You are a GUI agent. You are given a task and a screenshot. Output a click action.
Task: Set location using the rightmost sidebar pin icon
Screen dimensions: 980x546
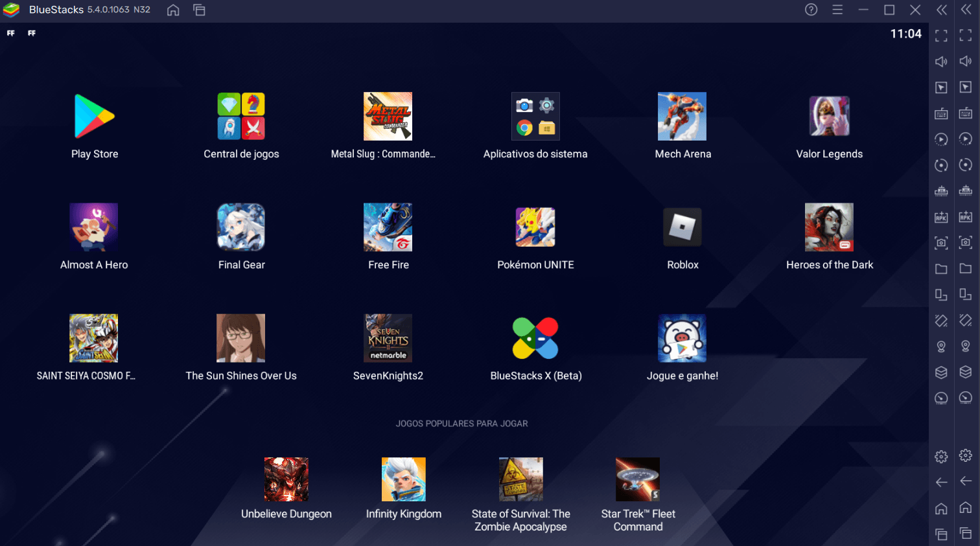[966, 346]
